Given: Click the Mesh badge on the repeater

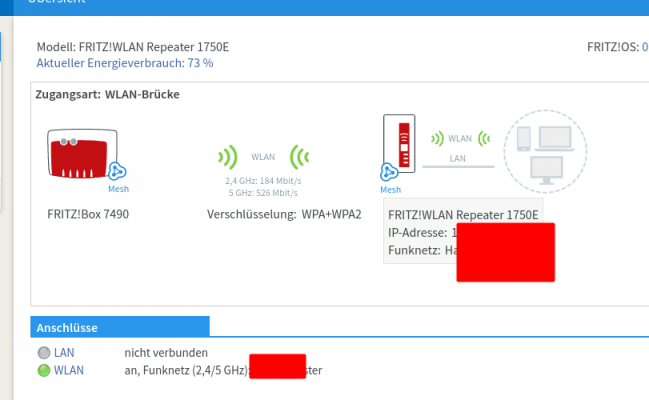Looking at the screenshot, I should [389, 172].
